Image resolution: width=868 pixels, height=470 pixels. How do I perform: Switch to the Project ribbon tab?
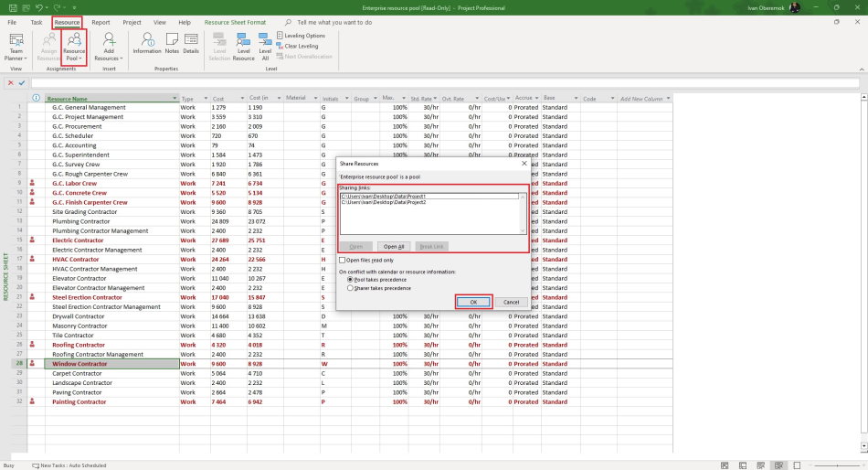click(132, 22)
